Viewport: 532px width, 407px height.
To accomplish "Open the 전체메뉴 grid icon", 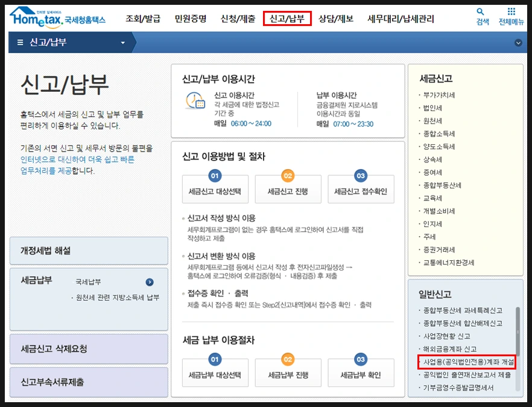I will point(512,11).
